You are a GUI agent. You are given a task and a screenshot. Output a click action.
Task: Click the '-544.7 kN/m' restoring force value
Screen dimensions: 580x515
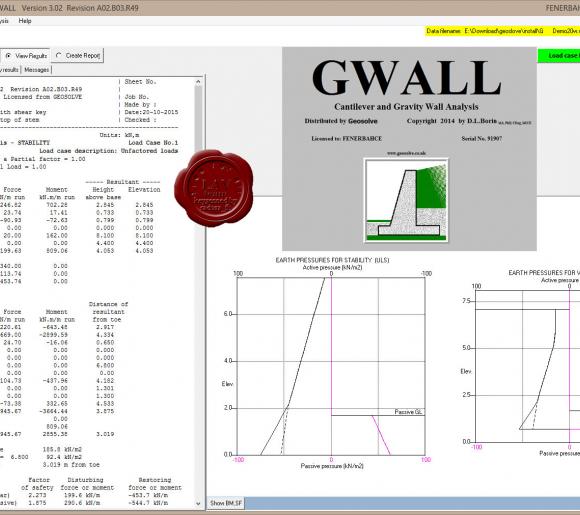[x=148, y=503]
